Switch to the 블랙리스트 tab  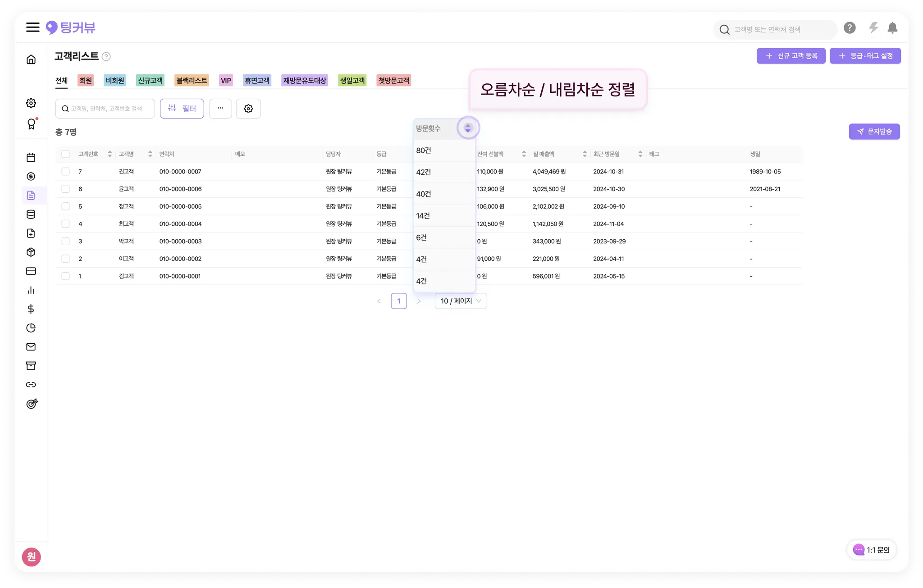click(192, 81)
